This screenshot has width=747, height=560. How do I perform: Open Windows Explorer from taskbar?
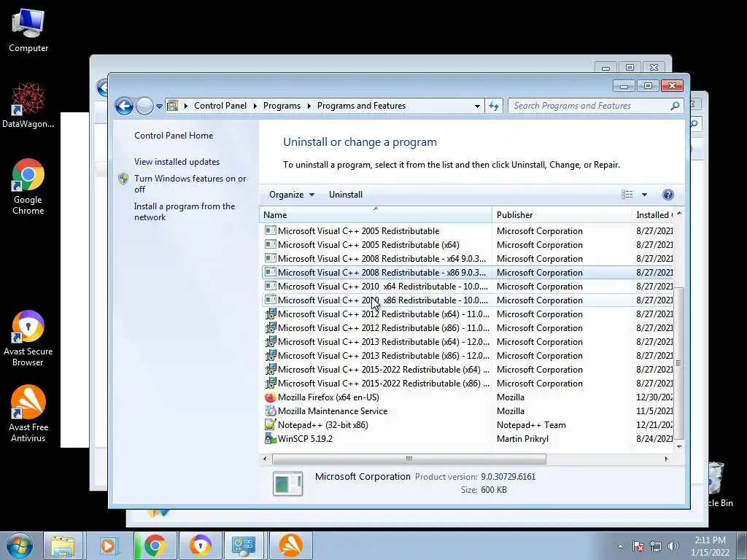tap(63, 545)
